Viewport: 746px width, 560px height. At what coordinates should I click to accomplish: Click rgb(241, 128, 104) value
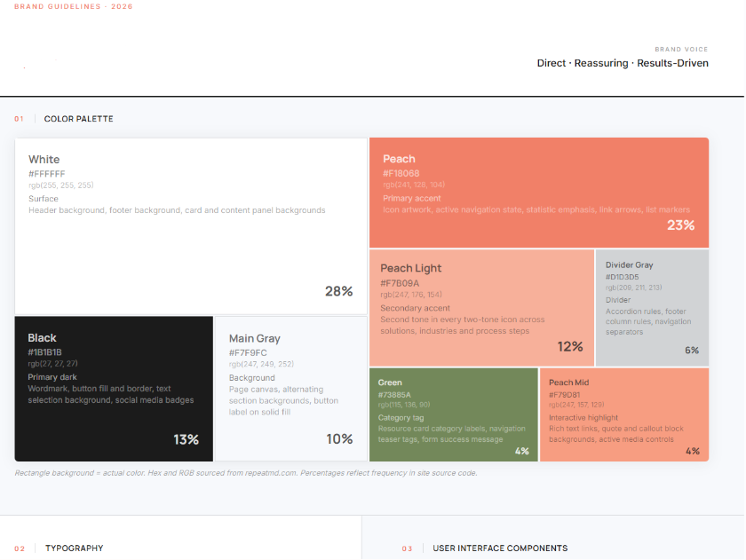(414, 185)
